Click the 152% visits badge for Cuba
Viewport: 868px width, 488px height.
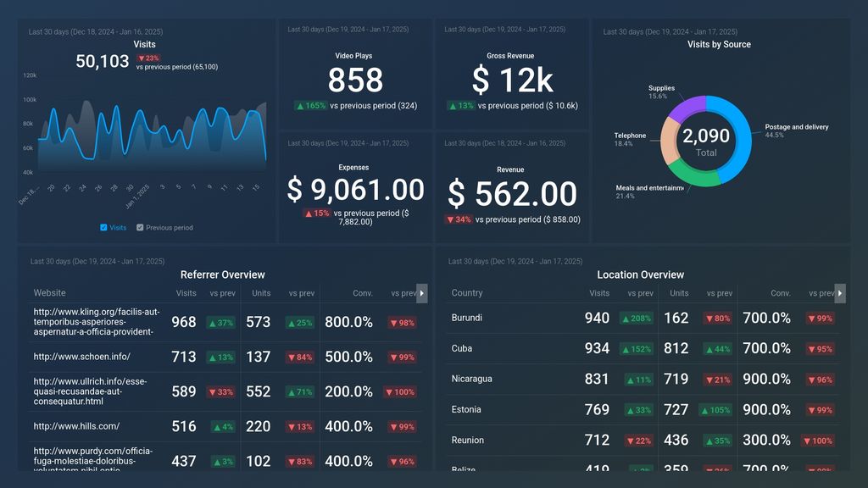(x=637, y=349)
